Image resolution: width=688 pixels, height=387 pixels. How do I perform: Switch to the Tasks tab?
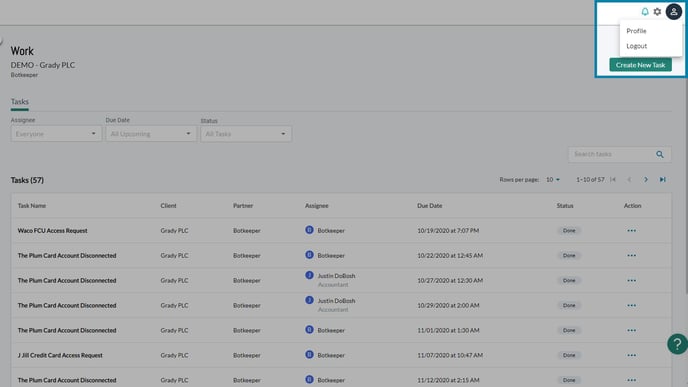coord(20,102)
